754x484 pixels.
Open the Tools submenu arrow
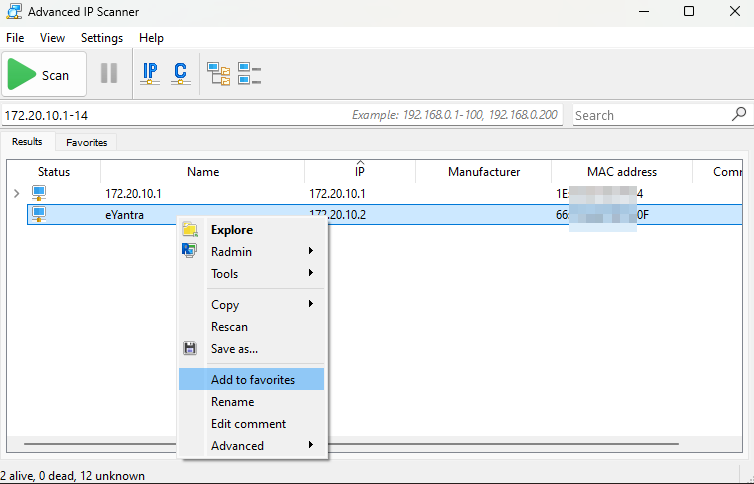(311, 273)
